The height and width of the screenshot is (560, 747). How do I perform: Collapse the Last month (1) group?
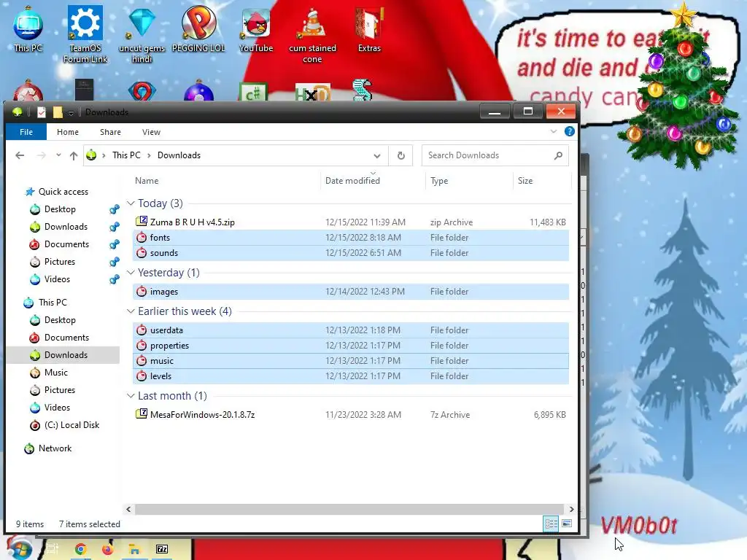(x=131, y=396)
